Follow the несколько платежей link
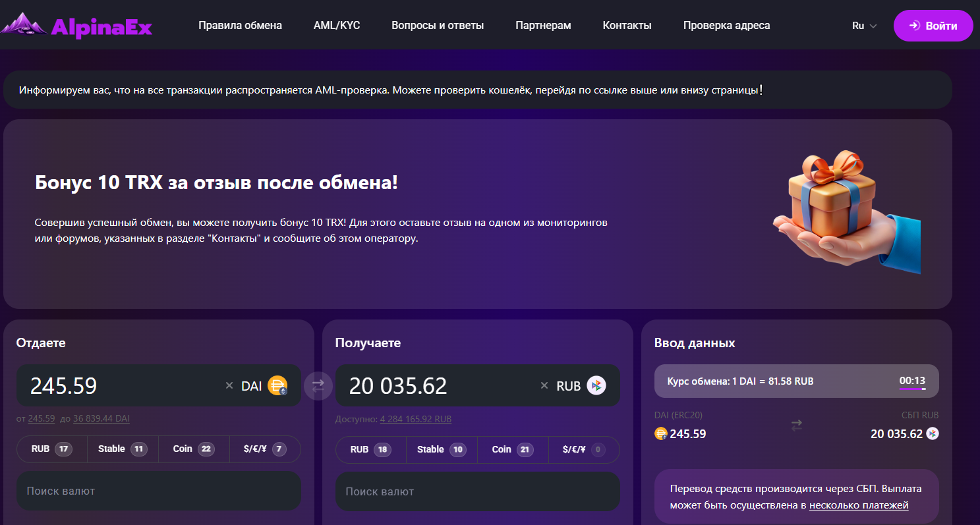 pyautogui.click(x=859, y=505)
